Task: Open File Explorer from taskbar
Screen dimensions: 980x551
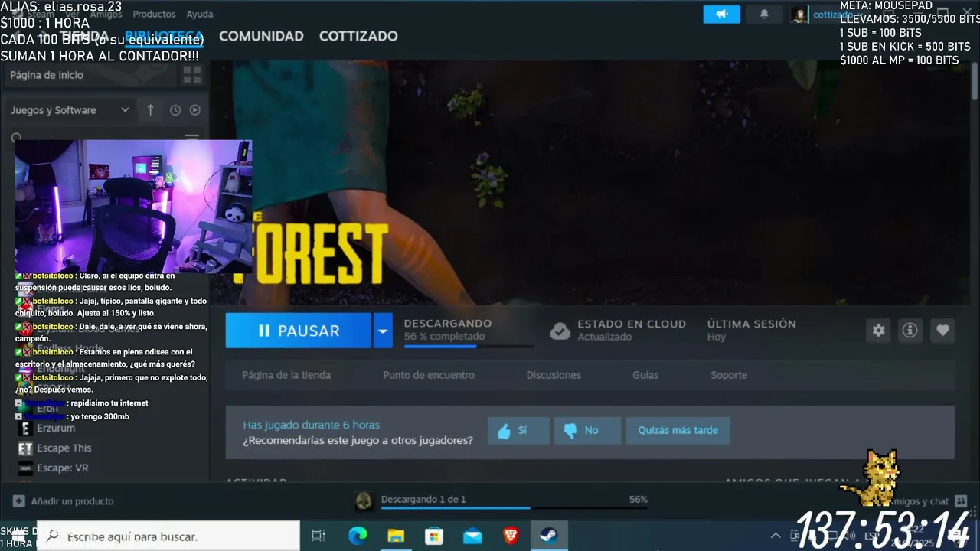Action: tap(396, 536)
